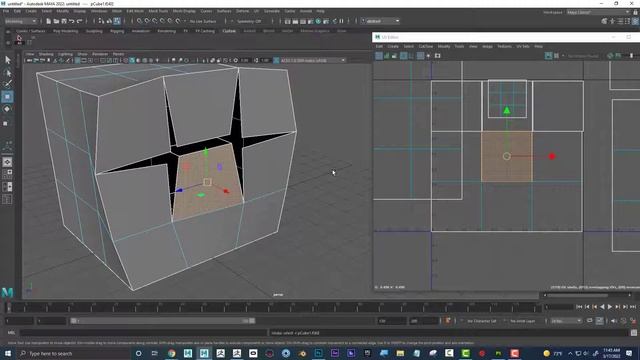Open the Edit Mesh menu

tap(135, 11)
